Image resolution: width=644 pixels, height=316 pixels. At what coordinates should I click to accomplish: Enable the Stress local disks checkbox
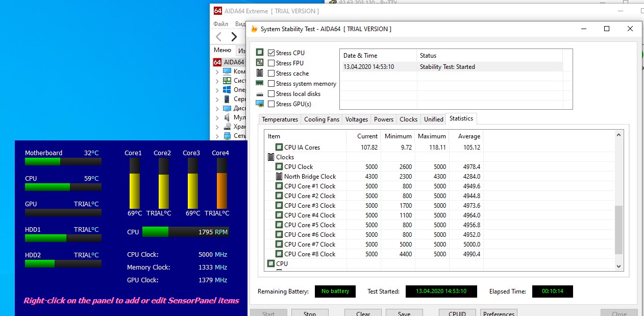[271, 94]
